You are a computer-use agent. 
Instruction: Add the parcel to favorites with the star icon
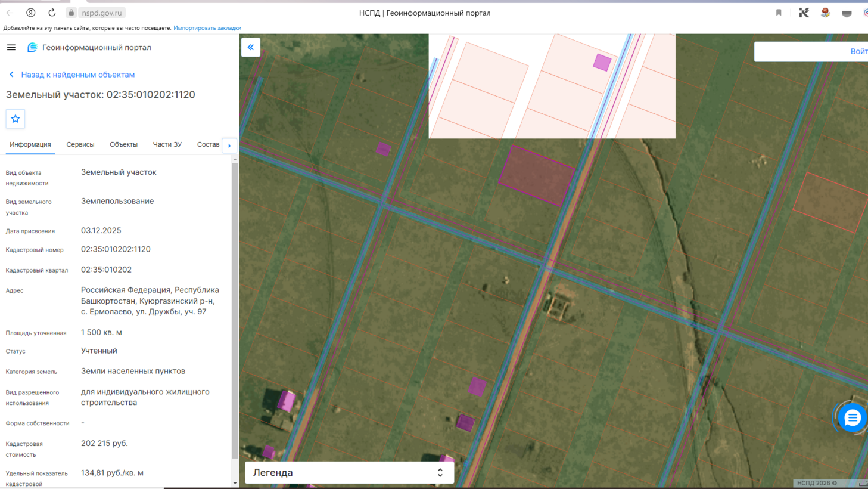click(x=15, y=119)
